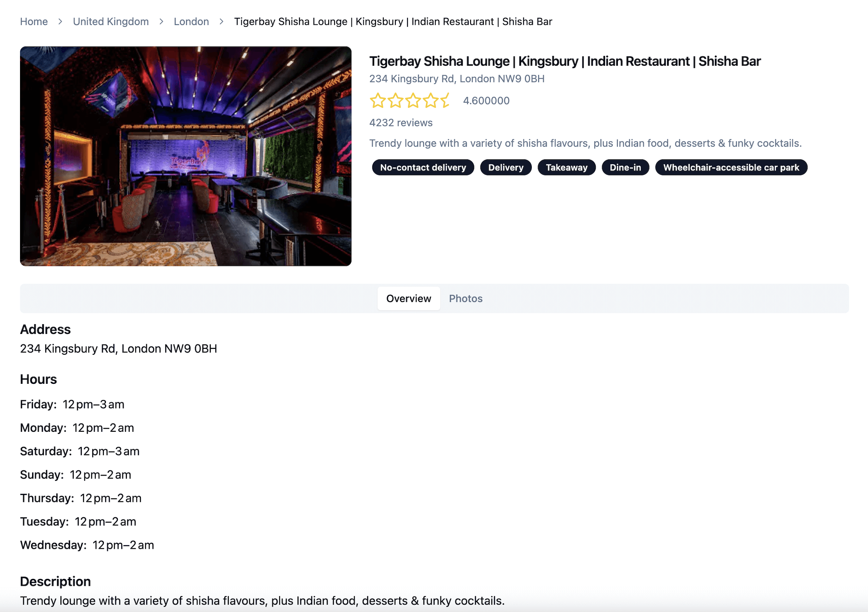Open the United Kingdom breadcrumb link
This screenshot has height=612, width=868.
click(x=111, y=22)
